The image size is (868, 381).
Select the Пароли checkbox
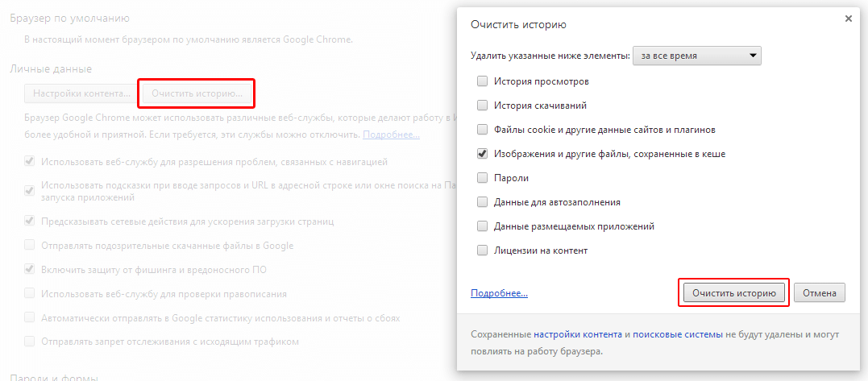(482, 178)
